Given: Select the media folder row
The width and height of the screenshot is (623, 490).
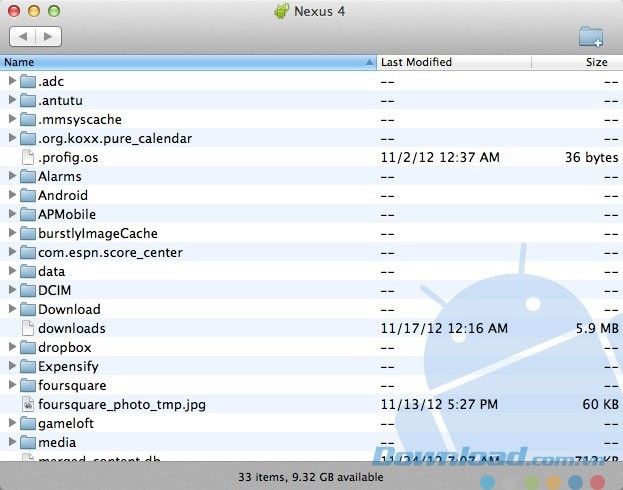Looking at the screenshot, I should point(57,442).
